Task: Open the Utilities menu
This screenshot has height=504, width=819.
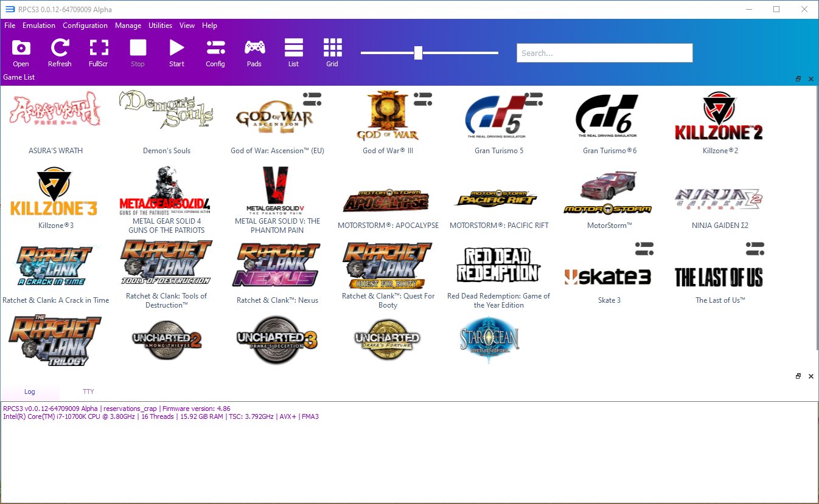Action: pyautogui.click(x=160, y=26)
